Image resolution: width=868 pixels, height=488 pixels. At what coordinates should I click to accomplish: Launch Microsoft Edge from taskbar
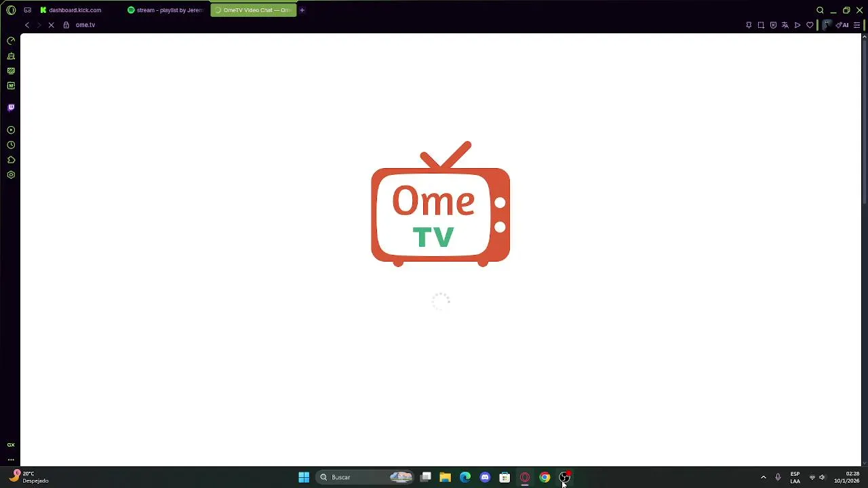point(465,477)
